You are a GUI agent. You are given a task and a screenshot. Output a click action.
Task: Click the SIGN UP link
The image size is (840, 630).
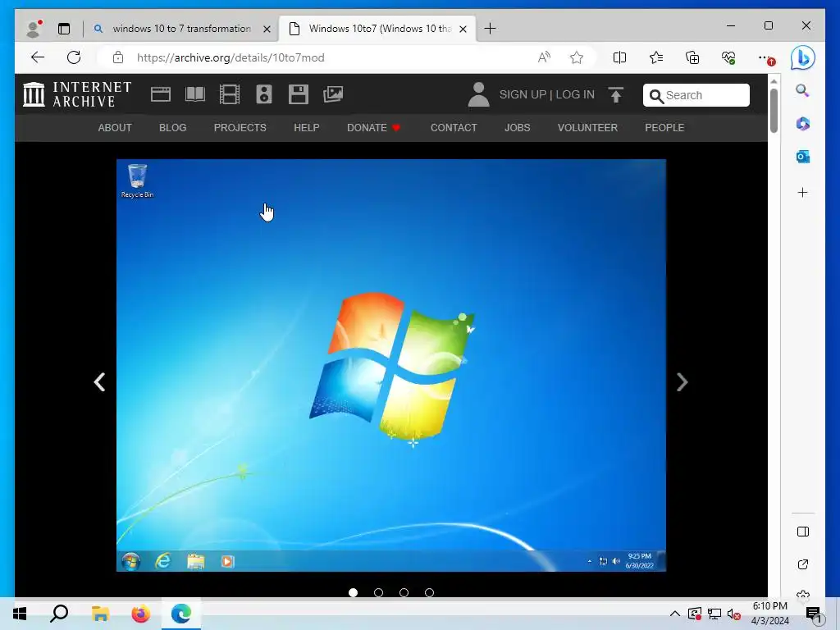[523, 94]
